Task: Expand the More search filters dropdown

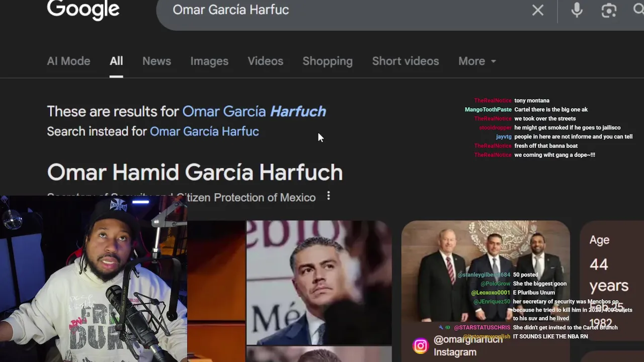Action: click(477, 61)
